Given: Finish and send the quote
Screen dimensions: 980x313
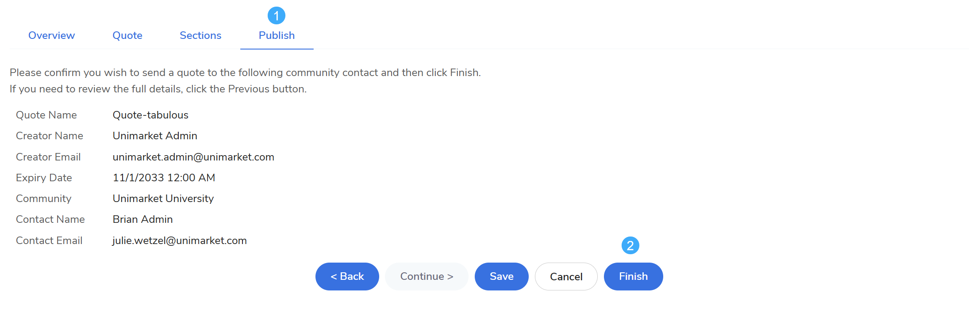Looking at the screenshot, I should tap(633, 276).
